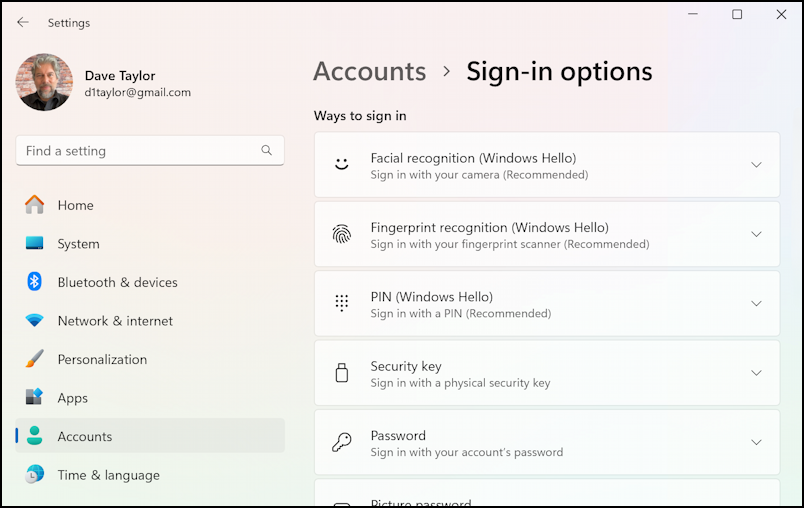
Task: Click the System monitor icon
Action: [x=34, y=243]
